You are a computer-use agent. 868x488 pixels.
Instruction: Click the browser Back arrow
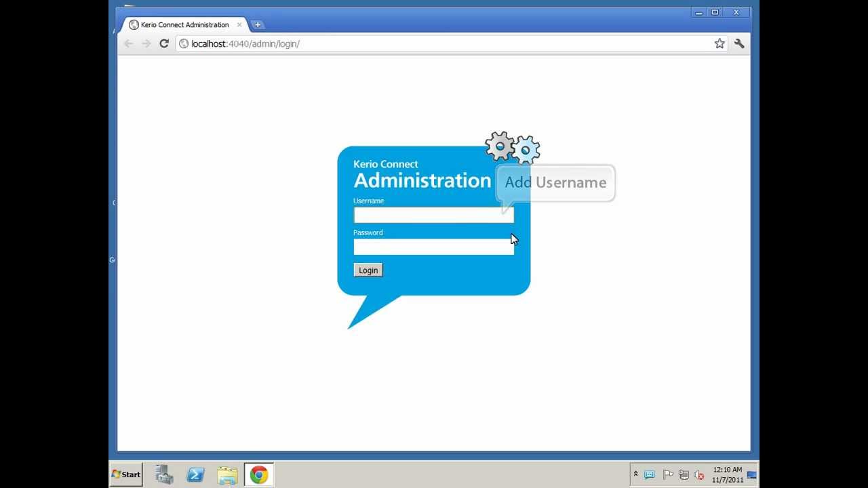tap(128, 43)
